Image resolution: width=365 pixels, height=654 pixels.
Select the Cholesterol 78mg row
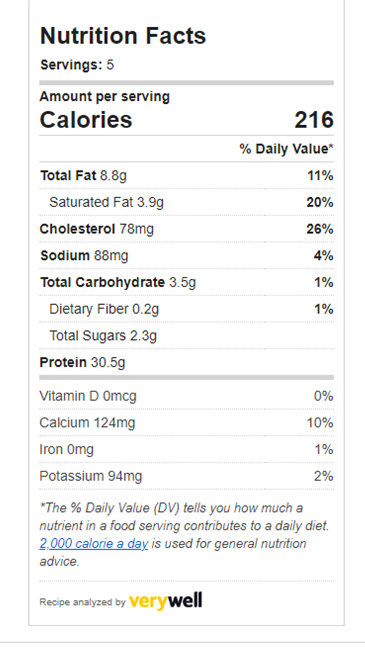pyautogui.click(x=186, y=229)
